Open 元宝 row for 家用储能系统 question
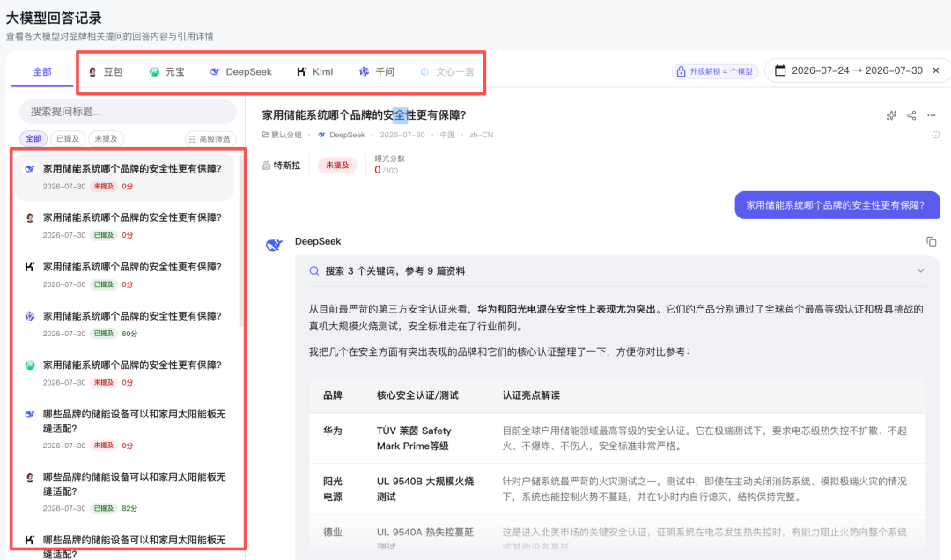The image size is (951, 560). 124,373
